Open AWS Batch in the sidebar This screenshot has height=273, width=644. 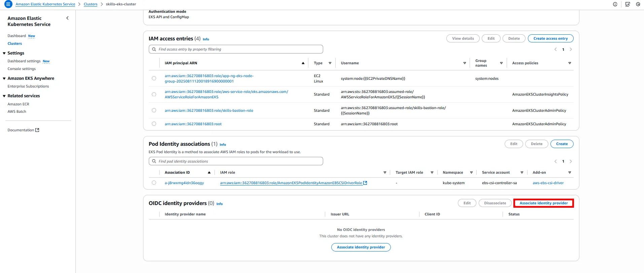17,111
